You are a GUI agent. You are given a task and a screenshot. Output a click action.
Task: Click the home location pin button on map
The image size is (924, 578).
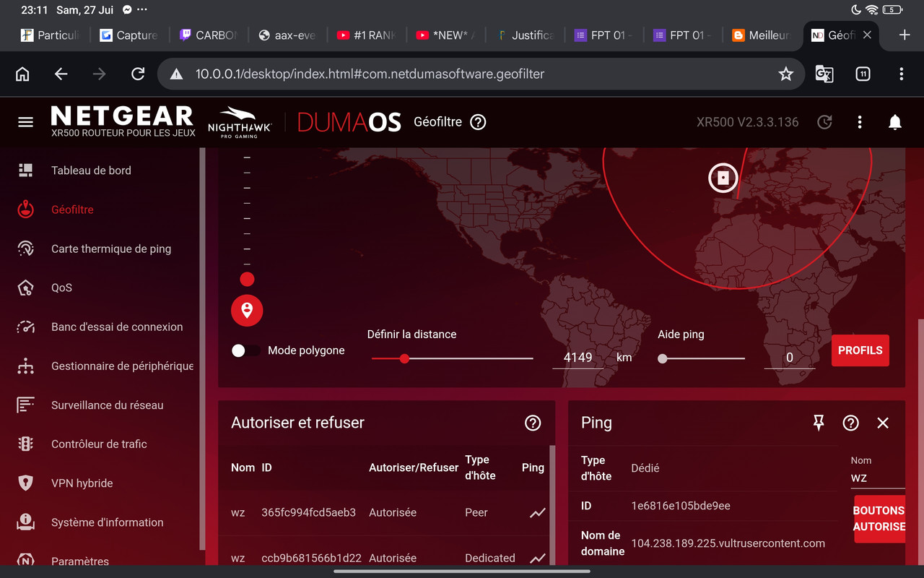247,311
